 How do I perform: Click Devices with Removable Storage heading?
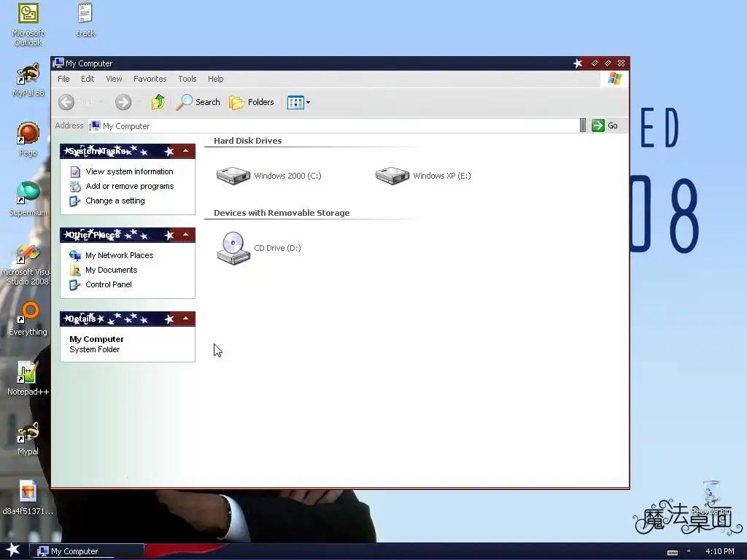[x=282, y=213]
